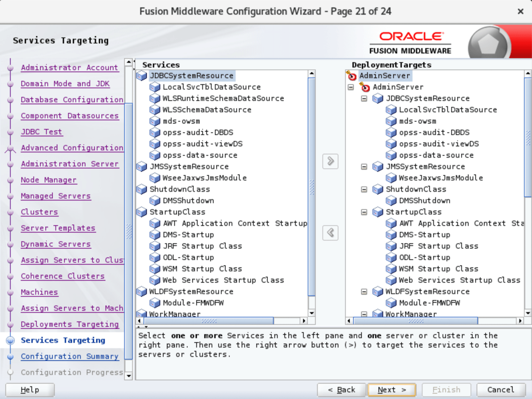Select DMS-Startup in the Services pane
The image size is (532, 399).
click(x=188, y=235)
